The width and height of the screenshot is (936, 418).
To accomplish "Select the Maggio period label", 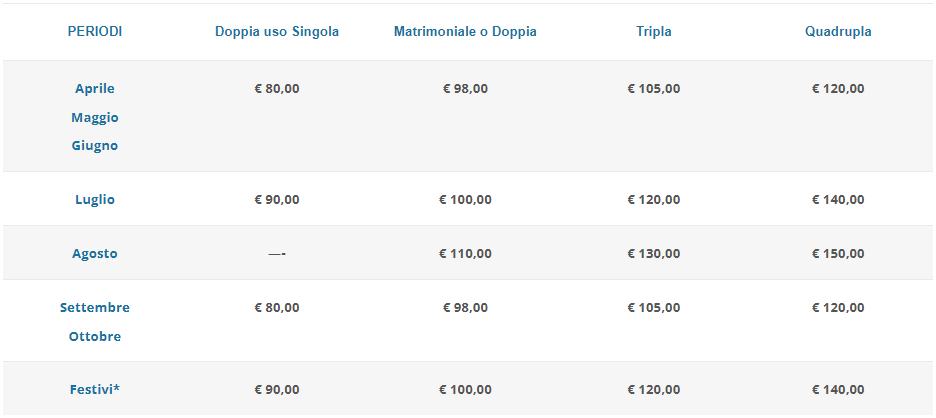I will click(x=95, y=117).
